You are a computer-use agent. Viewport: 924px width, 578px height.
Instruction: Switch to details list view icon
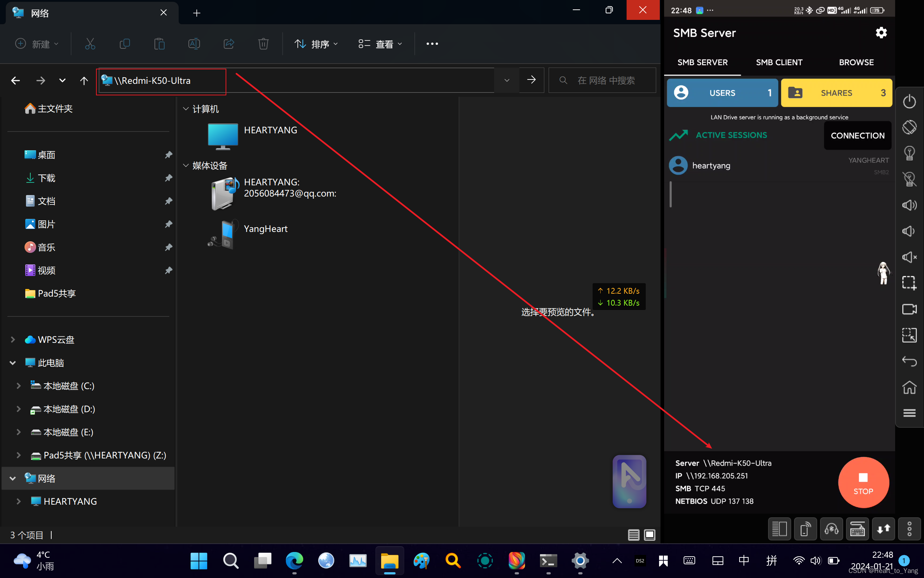[x=633, y=535]
